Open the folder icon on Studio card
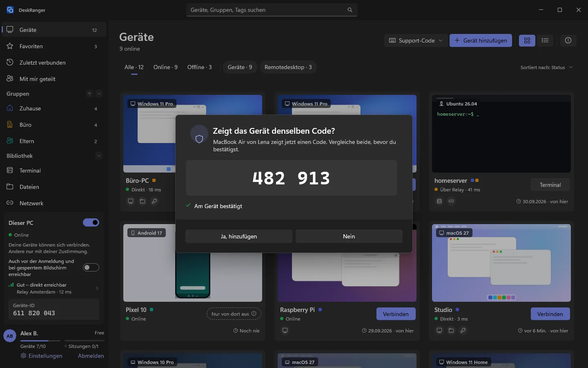The image size is (588, 368). pyautogui.click(x=451, y=330)
